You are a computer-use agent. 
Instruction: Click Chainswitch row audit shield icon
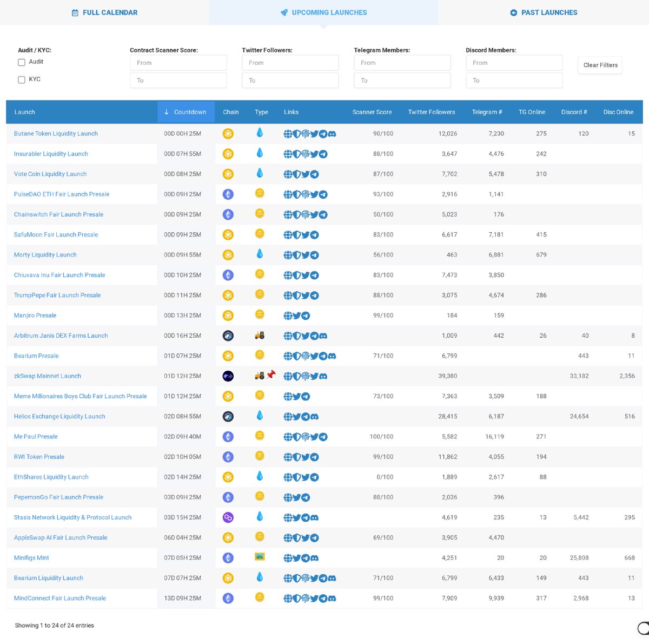pos(296,215)
